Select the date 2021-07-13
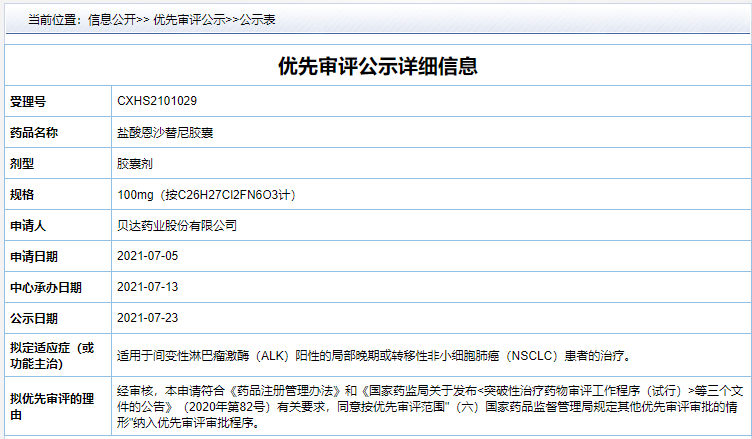752x439 pixels. pyautogui.click(x=148, y=287)
